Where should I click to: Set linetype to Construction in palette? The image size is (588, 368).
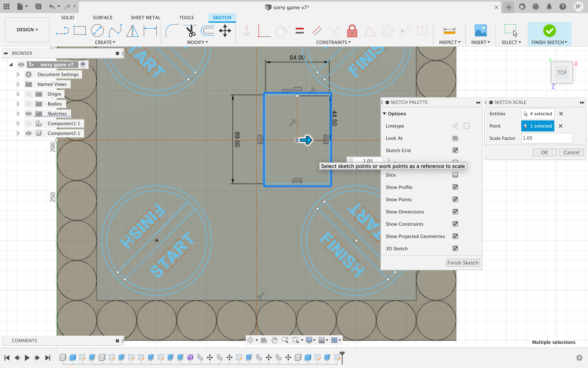pos(455,126)
